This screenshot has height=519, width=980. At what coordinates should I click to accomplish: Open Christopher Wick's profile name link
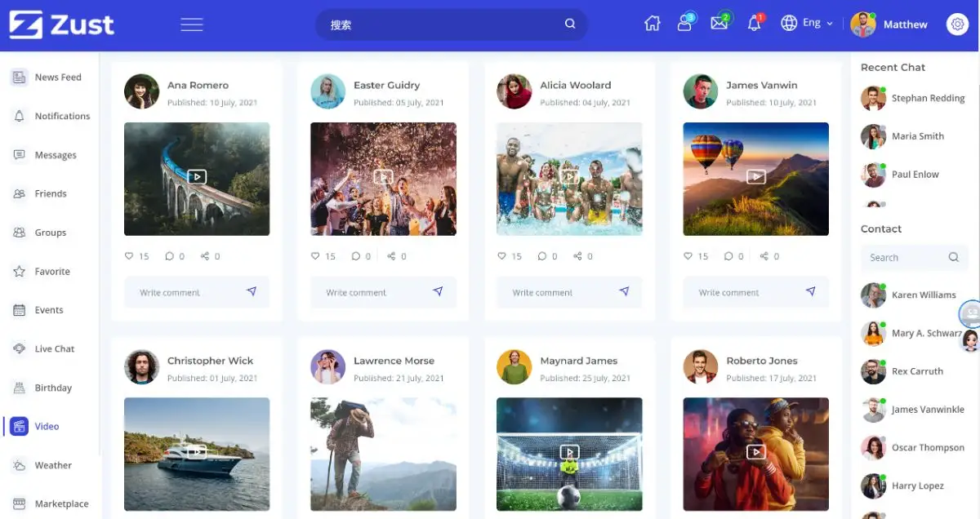210,361
